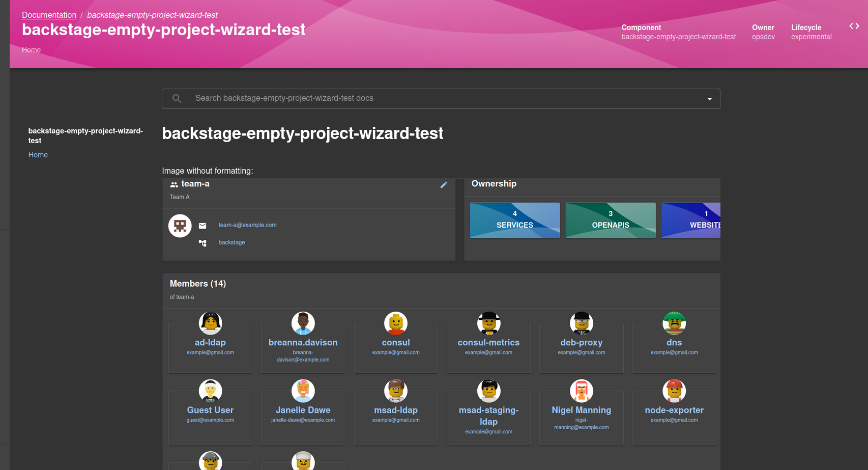Select the email envelope icon for team-a
868x470 pixels.
(202, 225)
